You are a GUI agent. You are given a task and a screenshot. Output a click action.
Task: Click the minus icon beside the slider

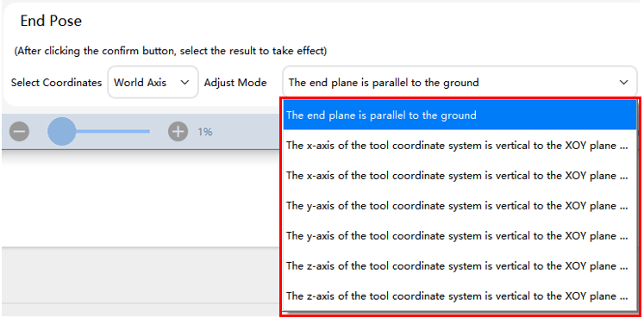point(19,132)
